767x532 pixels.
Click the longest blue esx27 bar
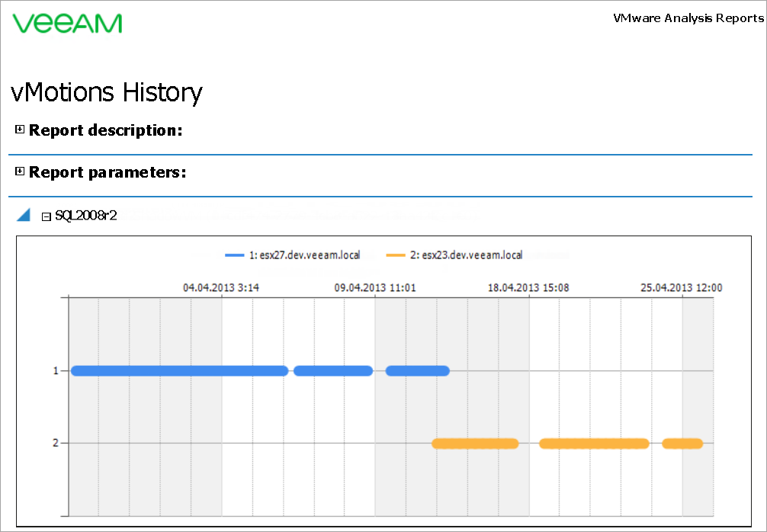pos(179,370)
